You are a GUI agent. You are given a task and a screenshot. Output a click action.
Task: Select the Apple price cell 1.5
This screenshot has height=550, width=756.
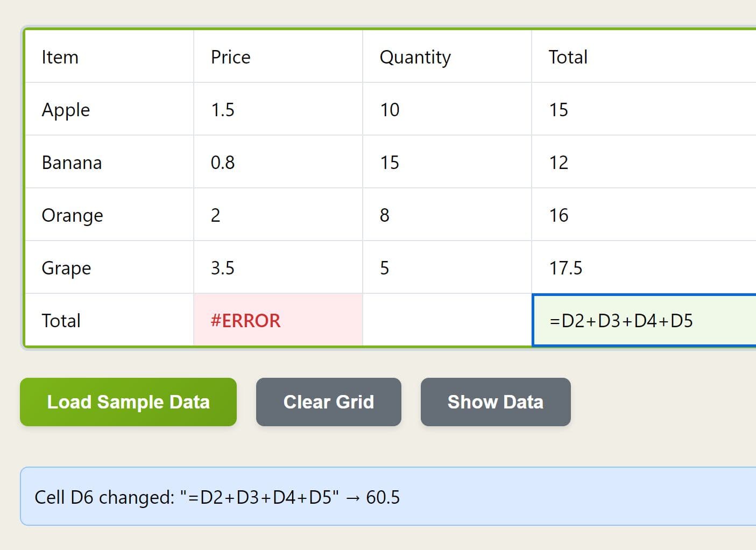click(278, 109)
